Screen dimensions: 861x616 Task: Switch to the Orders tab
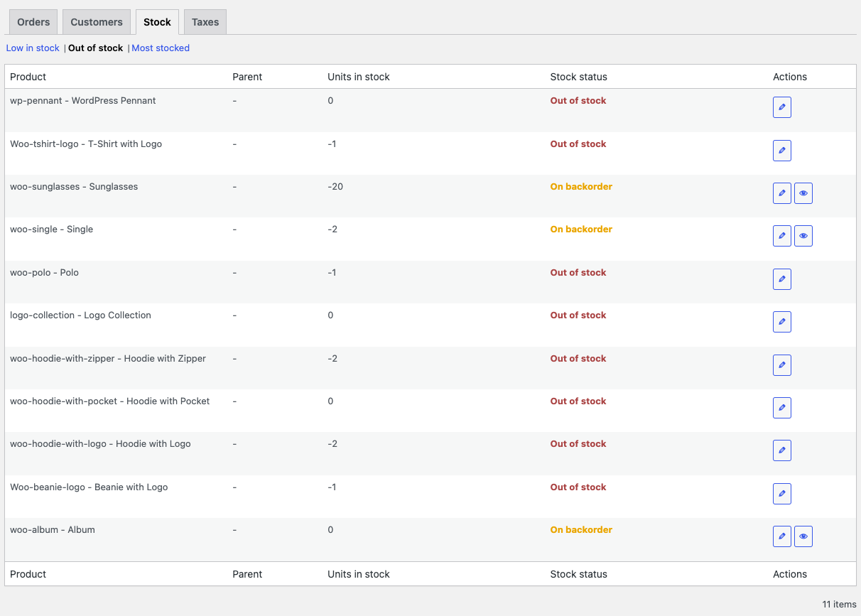(33, 21)
